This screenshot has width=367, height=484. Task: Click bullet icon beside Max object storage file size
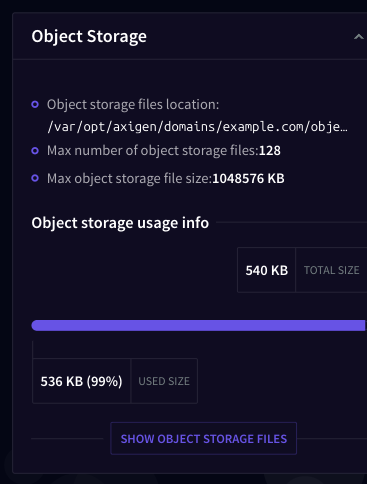(x=35, y=178)
